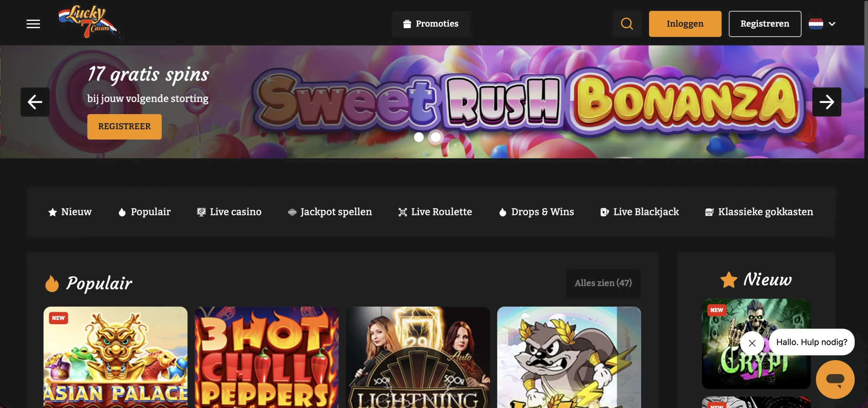Go to Lucky 7 Casino home logo
This screenshot has width=868, height=408.
tap(89, 22)
